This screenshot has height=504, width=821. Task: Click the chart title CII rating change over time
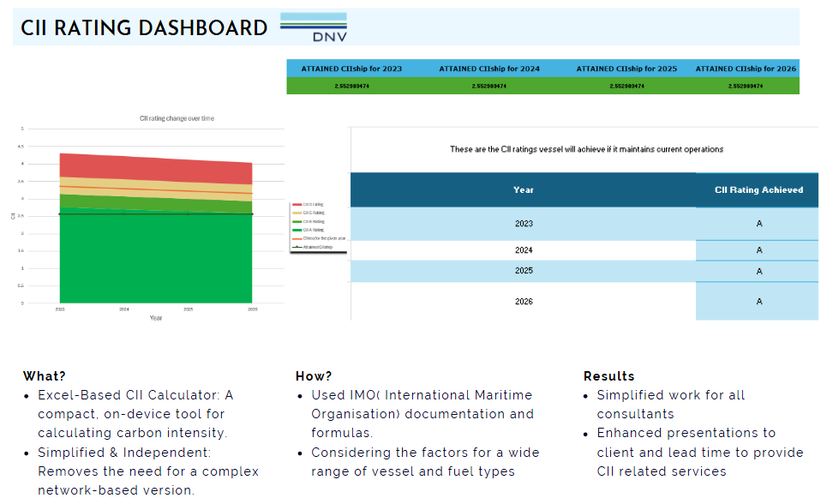coord(177,118)
